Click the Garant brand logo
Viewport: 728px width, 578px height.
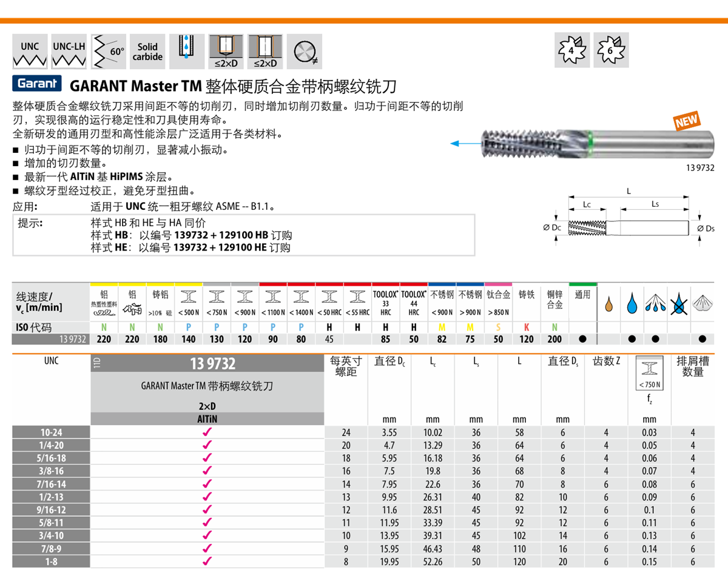tap(37, 84)
